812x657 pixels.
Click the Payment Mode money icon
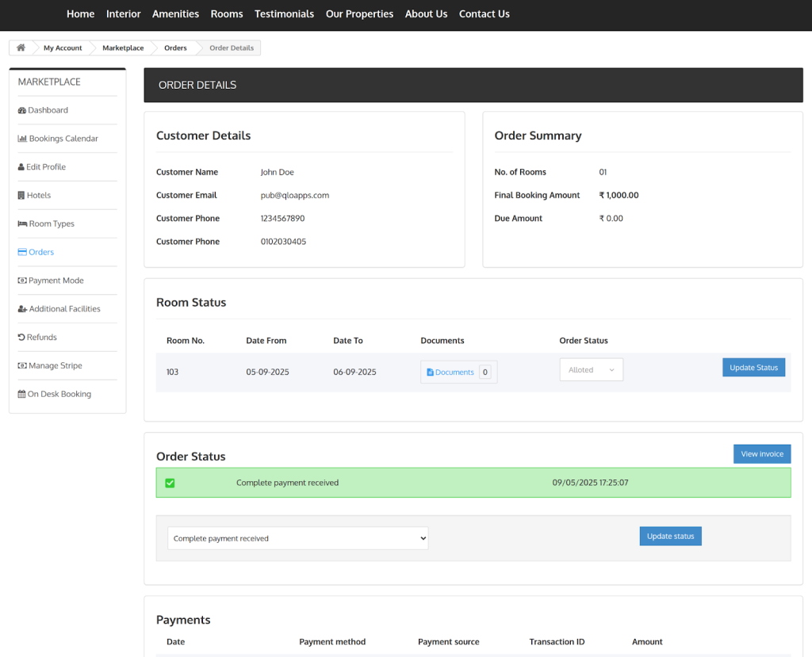click(22, 281)
